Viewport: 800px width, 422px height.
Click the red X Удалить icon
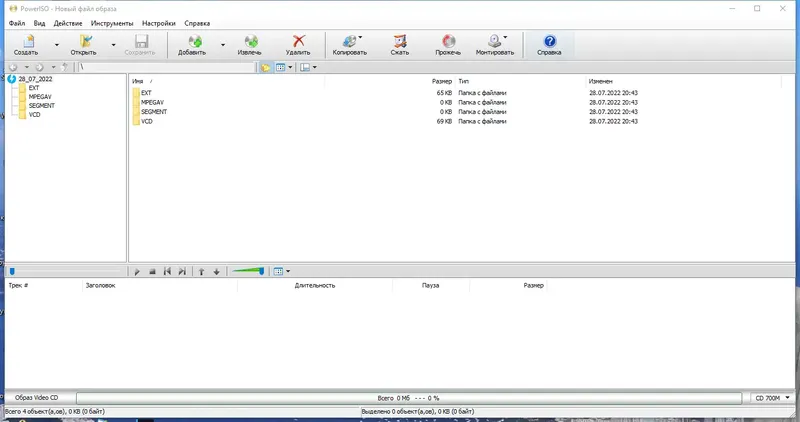[x=298, y=41]
